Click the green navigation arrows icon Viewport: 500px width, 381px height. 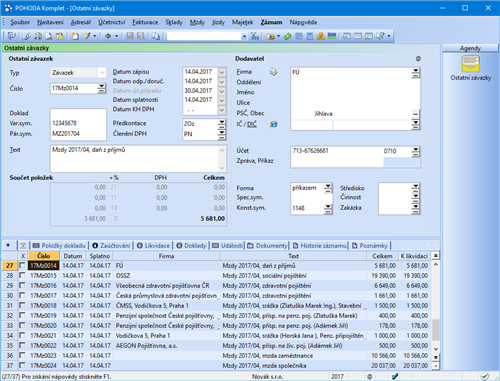[108, 36]
